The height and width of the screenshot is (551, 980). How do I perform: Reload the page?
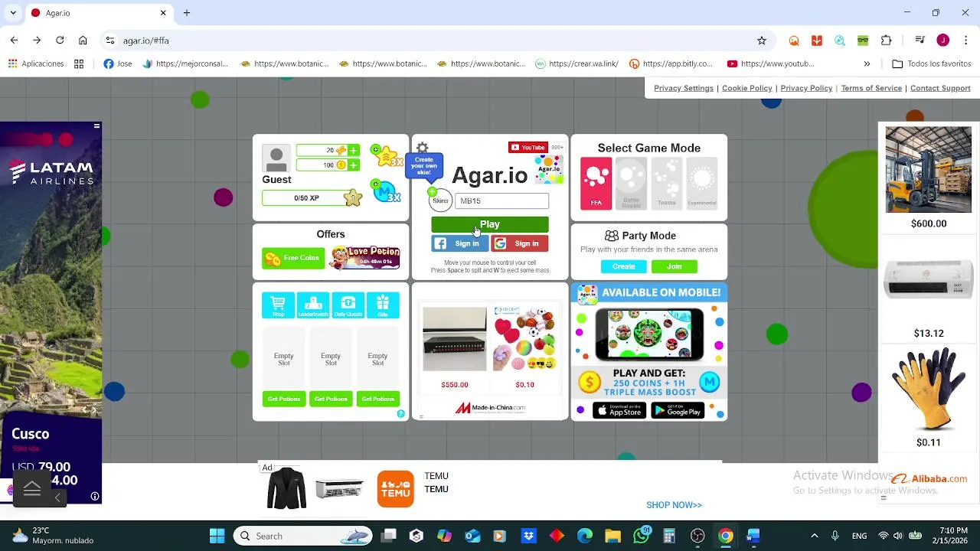point(60,41)
